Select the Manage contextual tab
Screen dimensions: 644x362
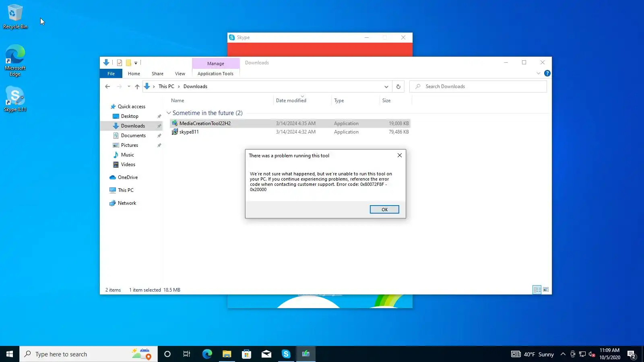[216, 64]
